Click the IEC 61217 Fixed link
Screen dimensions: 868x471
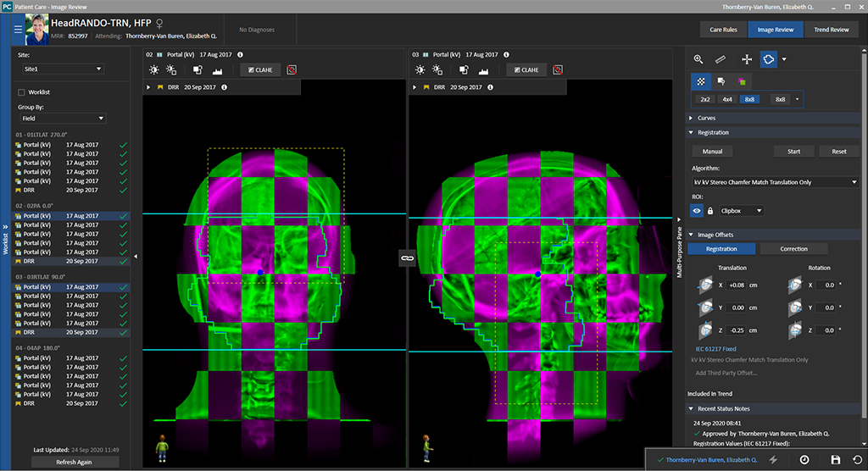[x=715, y=349]
